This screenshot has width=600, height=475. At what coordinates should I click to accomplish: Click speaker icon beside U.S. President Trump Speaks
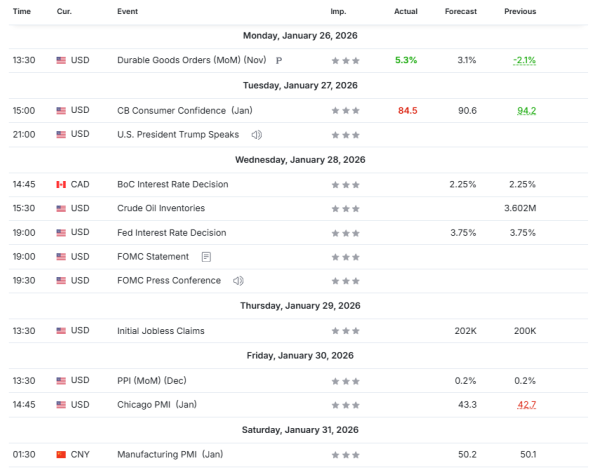point(257,134)
